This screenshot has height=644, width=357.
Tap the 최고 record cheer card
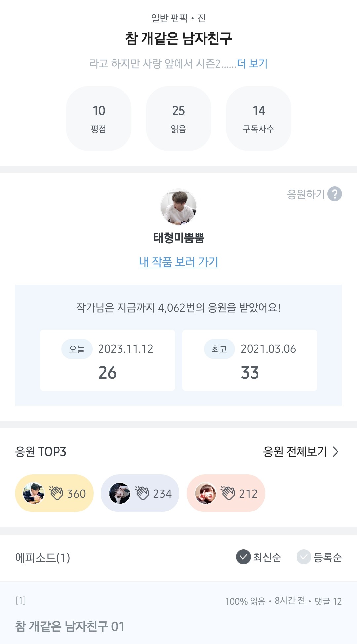pyautogui.click(x=250, y=360)
